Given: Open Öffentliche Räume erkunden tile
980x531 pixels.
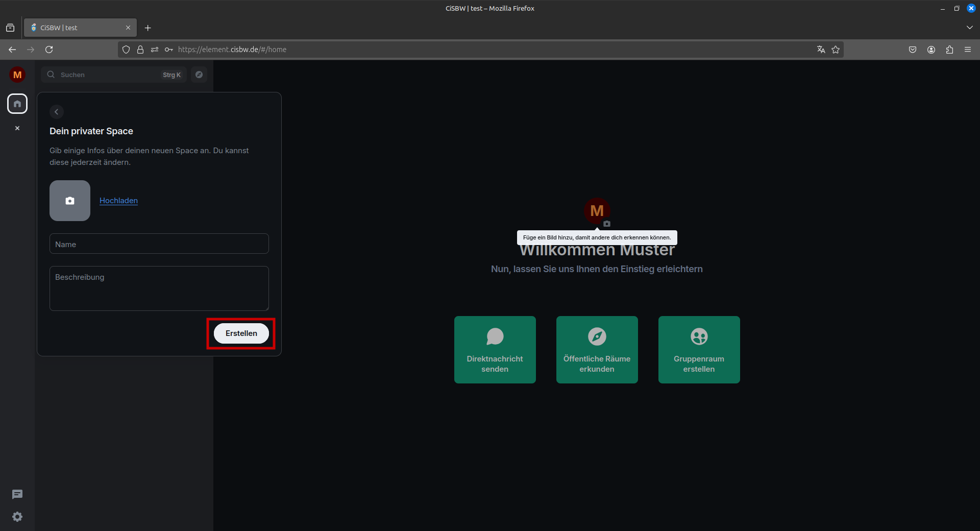Looking at the screenshot, I should click(597, 350).
